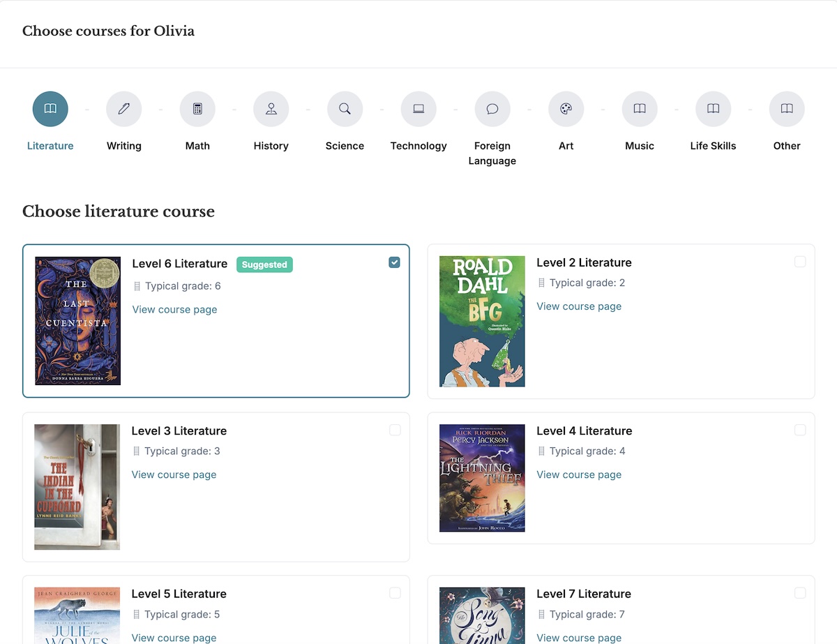Switch to the Life Skills tab label
Image resolution: width=837 pixels, height=644 pixels.
[x=714, y=146]
